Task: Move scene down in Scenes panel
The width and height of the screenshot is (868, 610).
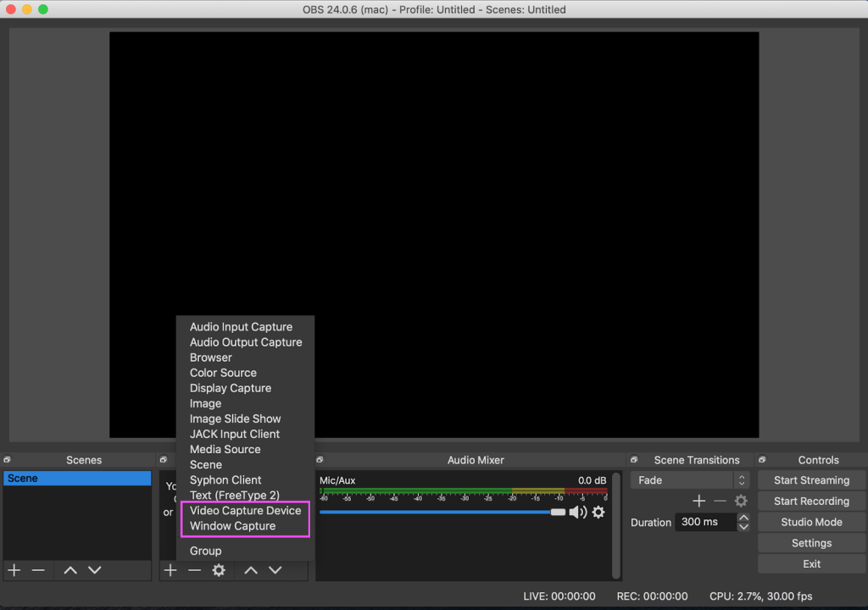Action: point(95,570)
